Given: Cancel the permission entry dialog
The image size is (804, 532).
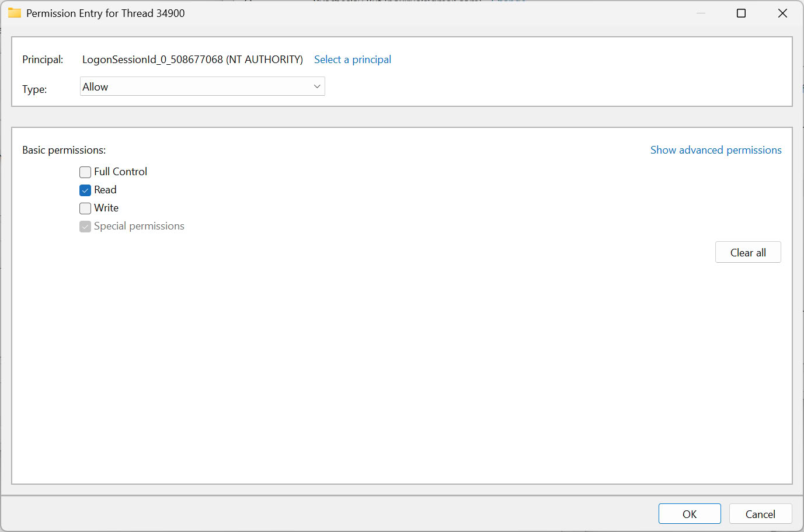Looking at the screenshot, I should 760,514.
